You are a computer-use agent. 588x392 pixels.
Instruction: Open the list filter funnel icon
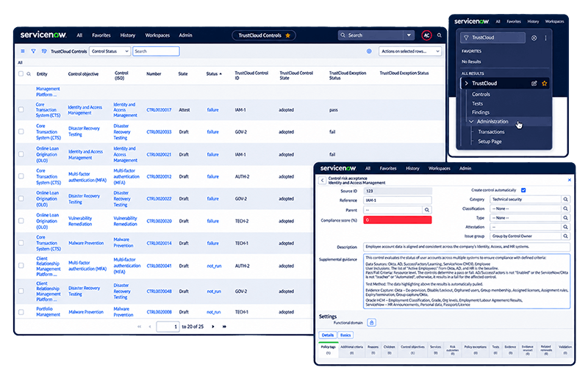33,51
